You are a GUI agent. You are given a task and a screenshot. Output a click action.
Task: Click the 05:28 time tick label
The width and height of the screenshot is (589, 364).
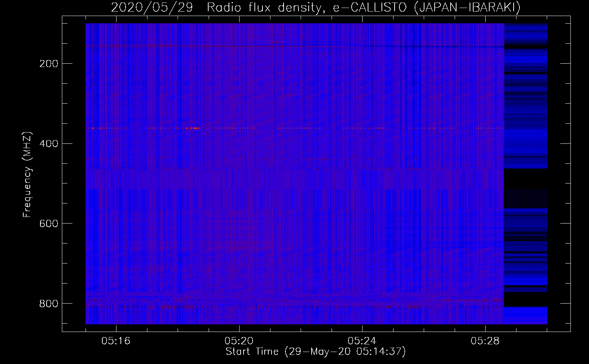click(x=485, y=341)
